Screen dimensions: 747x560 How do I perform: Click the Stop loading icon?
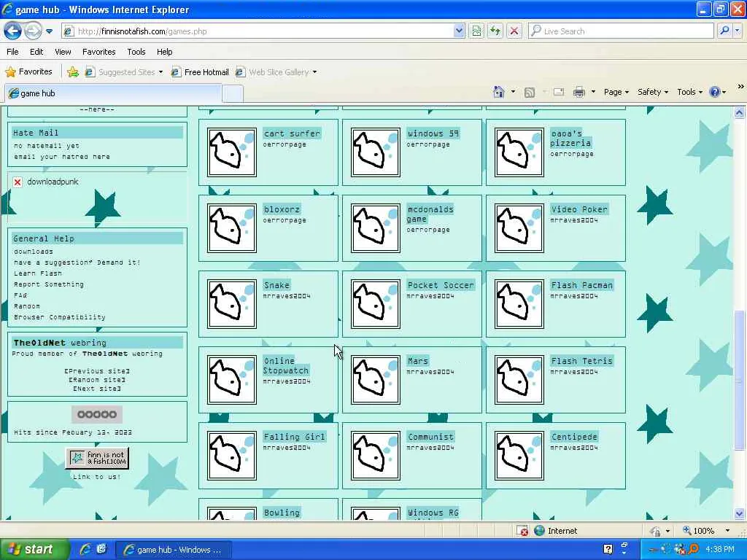click(x=514, y=31)
